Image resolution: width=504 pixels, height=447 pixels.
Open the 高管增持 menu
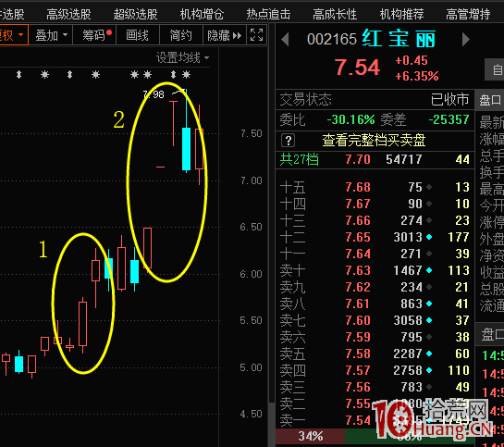click(468, 14)
